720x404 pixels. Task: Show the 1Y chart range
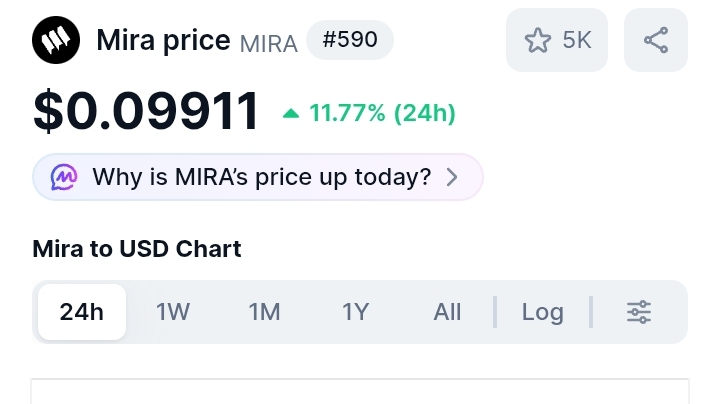(x=355, y=312)
